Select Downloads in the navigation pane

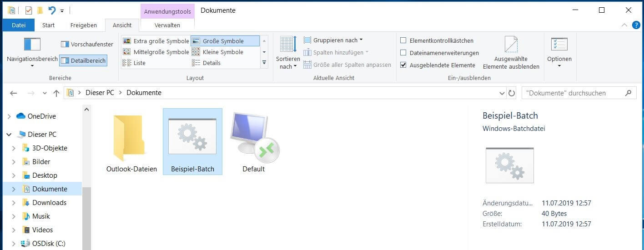[49, 203]
